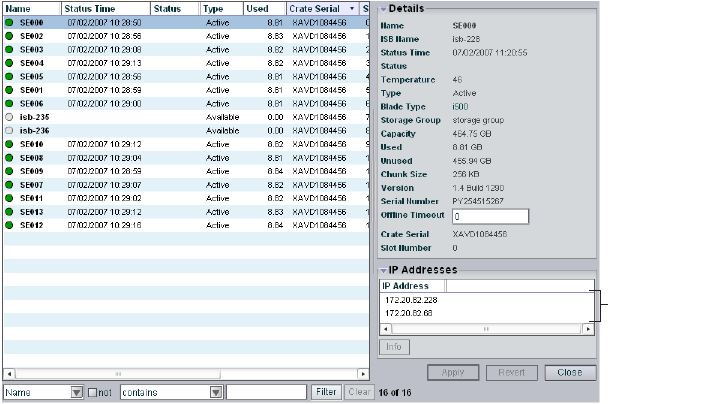Click the Offline Timeout input field
Viewport: 714px width, 404px height.
(x=490, y=216)
